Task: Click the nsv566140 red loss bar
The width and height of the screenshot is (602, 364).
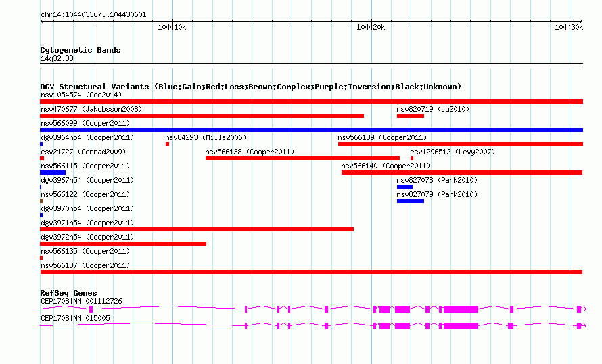Action: 462,173
